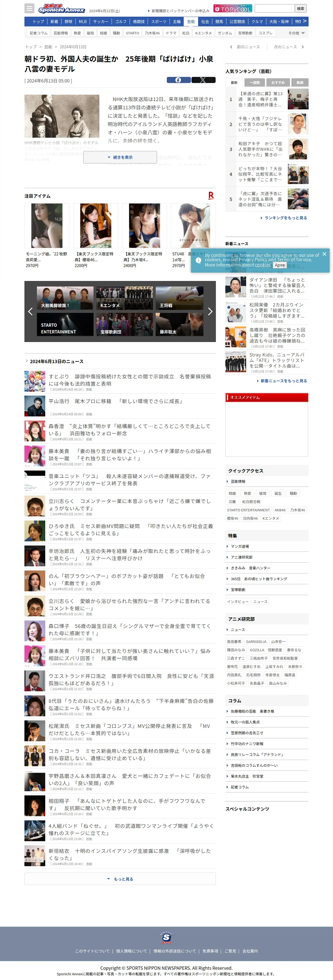Open 宝塚歌劇 feature list link
The height and width of the screenshot is (980, 333).
tap(238, 589)
